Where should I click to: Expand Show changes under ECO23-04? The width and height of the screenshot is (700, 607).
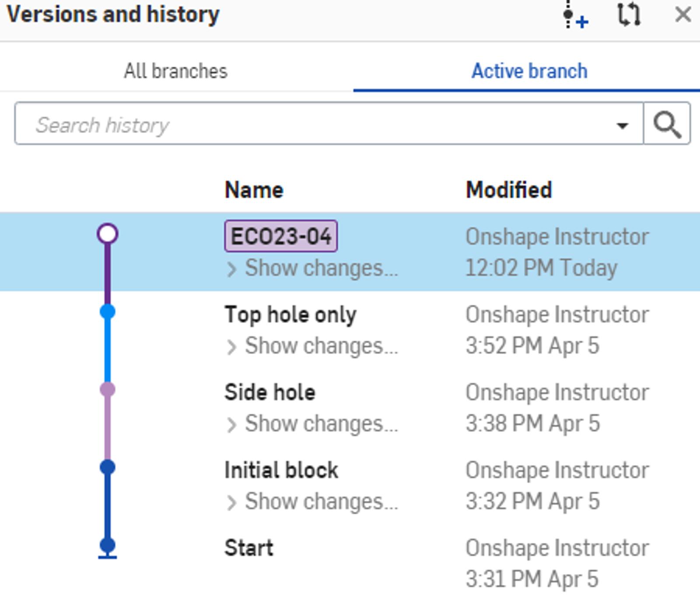[x=313, y=268]
